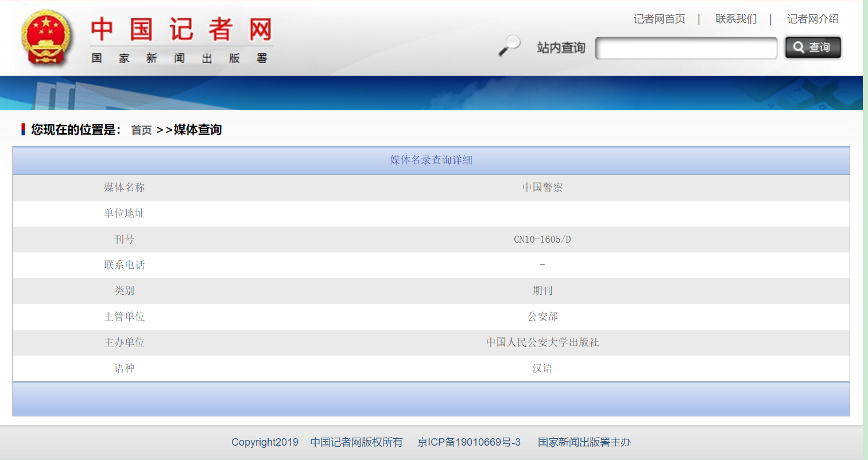Click the magnifying glass search icon
The image size is (868, 460).
pos(509,46)
